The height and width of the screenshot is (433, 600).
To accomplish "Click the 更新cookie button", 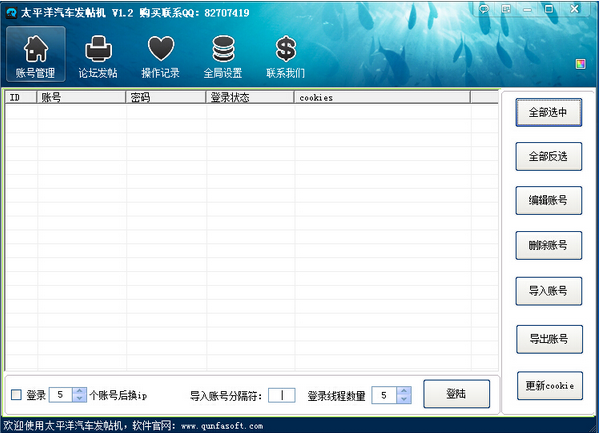I will [x=550, y=386].
